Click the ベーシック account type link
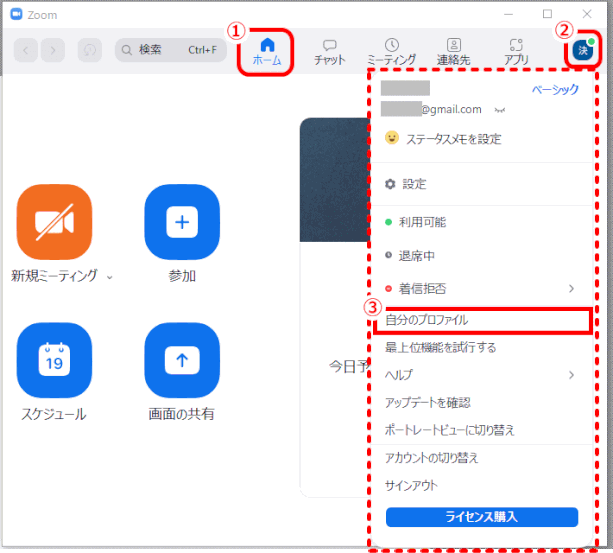This screenshot has height=553, width=613. coord(555,89)
